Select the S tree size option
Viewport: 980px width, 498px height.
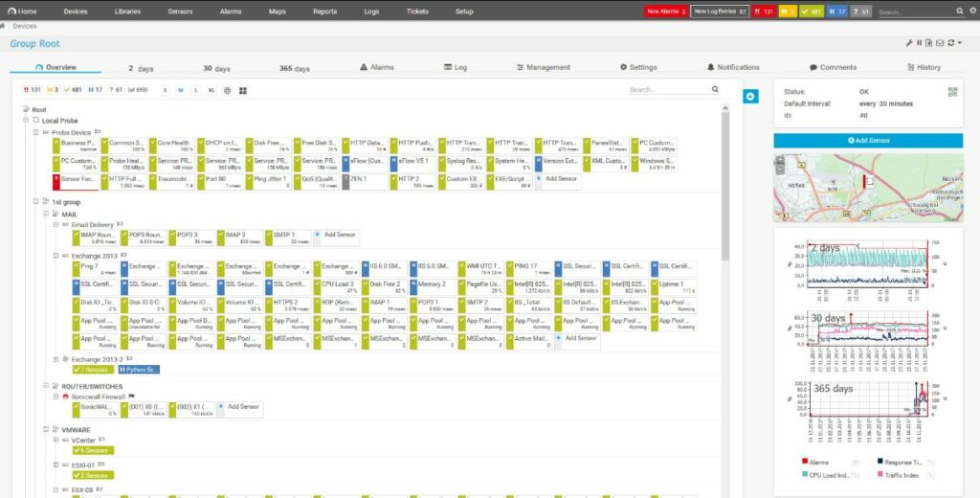point(165,91)
